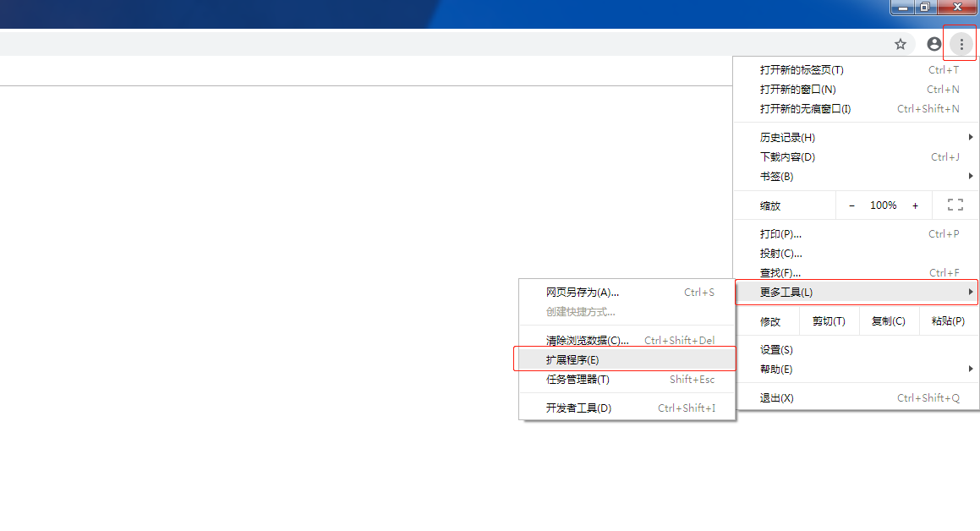Click 粘贴(P) paste button
The height and width of the screenshot is (531, 980).
click(948, 321)
